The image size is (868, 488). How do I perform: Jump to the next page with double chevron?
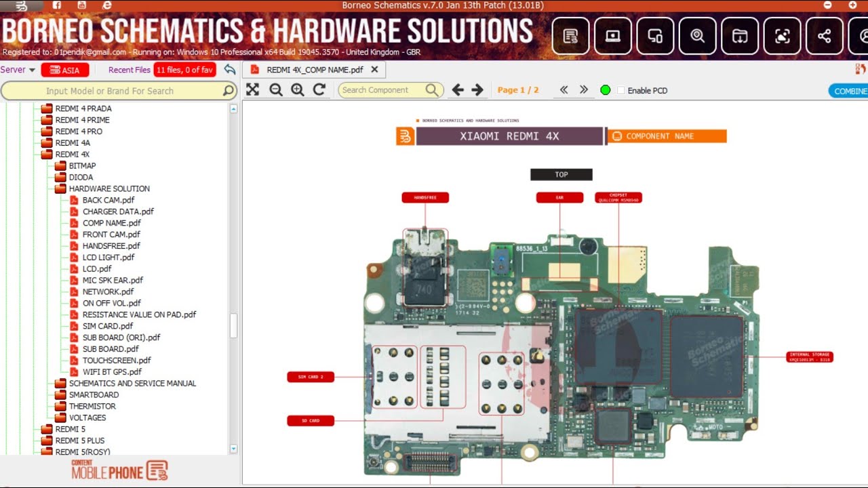click(x=583, y=90)
